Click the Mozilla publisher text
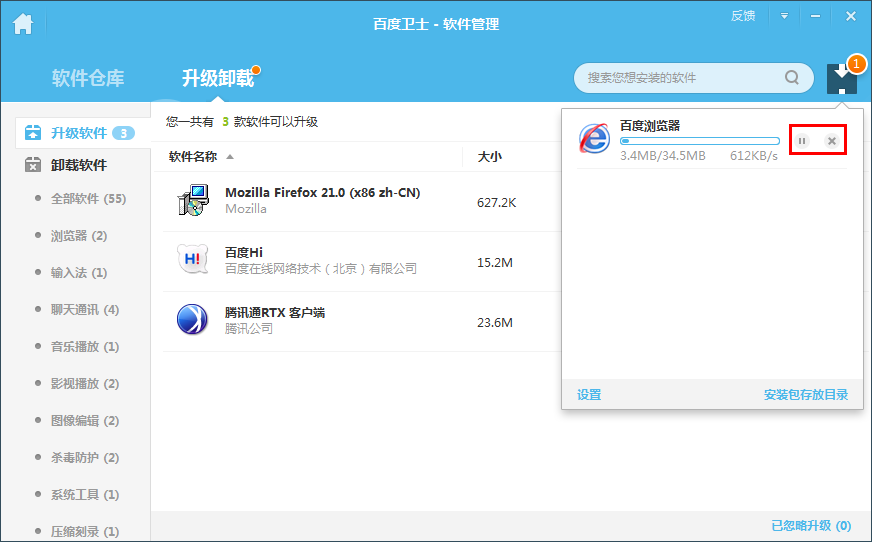Viewport: 872px width, 542px height. (x=246, y=209)
